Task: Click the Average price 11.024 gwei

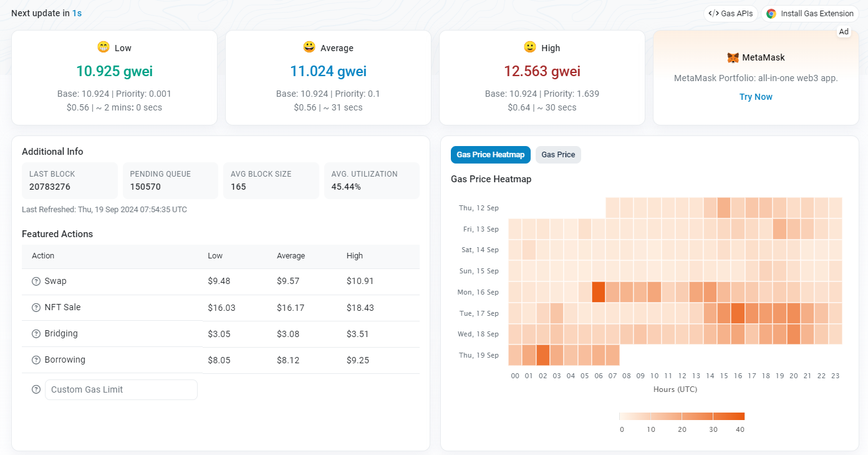Action: 328,71
